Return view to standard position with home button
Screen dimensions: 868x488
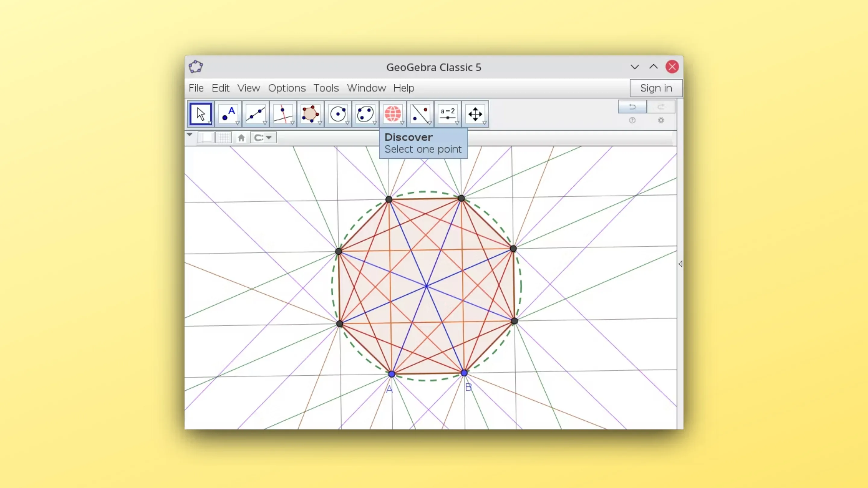pos(241,137)
